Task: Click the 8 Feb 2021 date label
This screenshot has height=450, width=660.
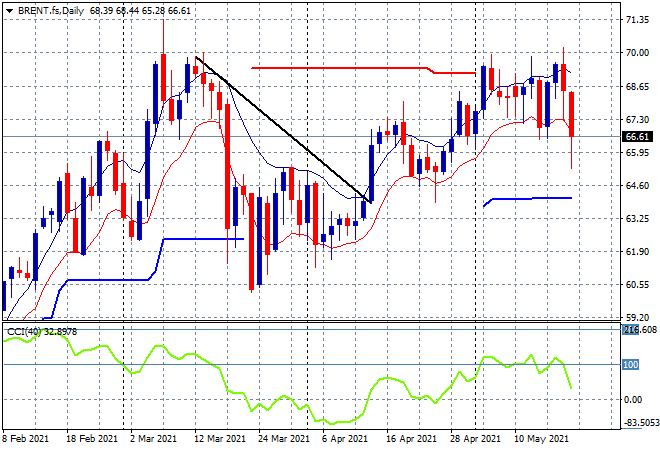Action: tap(26, 439)
